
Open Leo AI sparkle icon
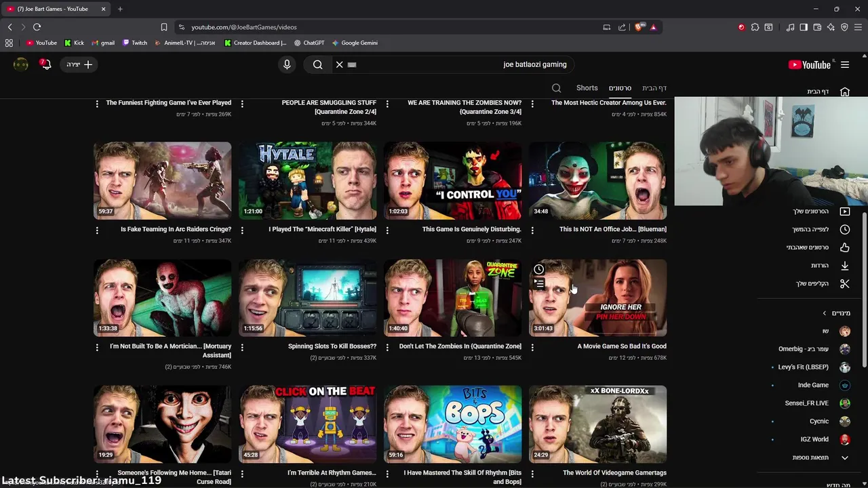[x=831, y=27]
